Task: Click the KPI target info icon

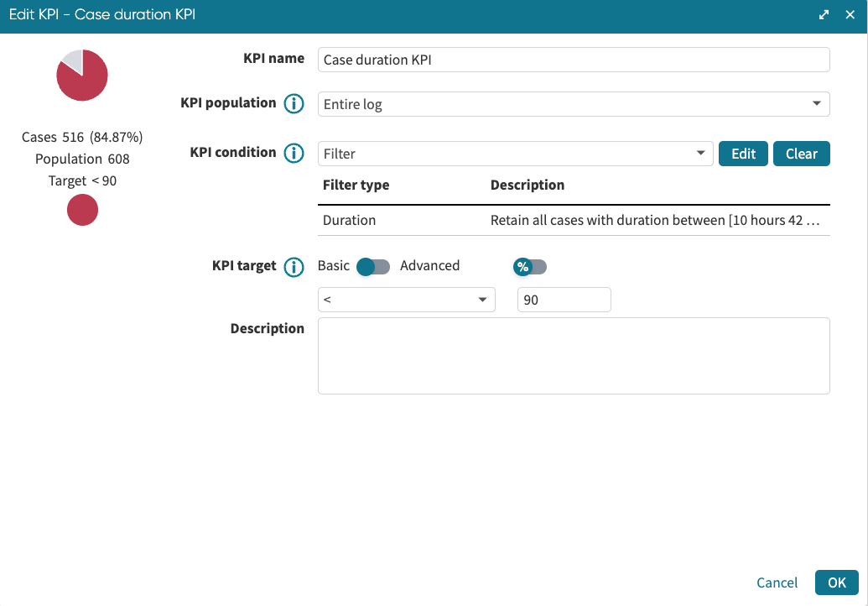Action: [294, 267]
